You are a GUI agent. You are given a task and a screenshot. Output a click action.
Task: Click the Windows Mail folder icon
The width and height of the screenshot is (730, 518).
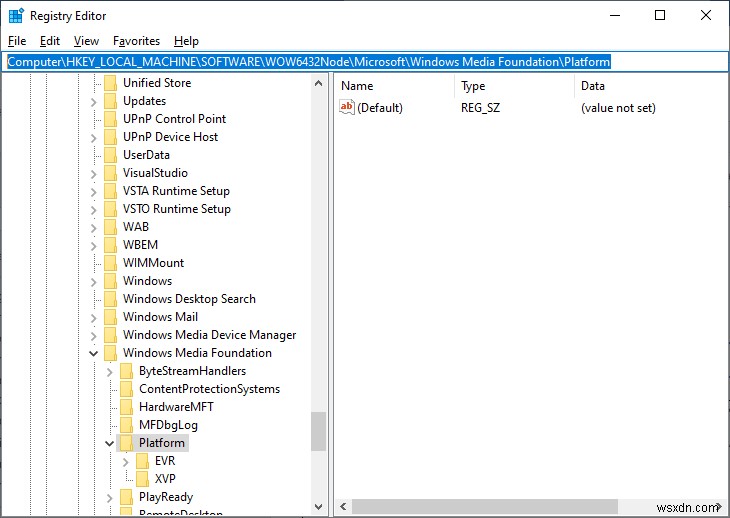(x=110, y=317)
